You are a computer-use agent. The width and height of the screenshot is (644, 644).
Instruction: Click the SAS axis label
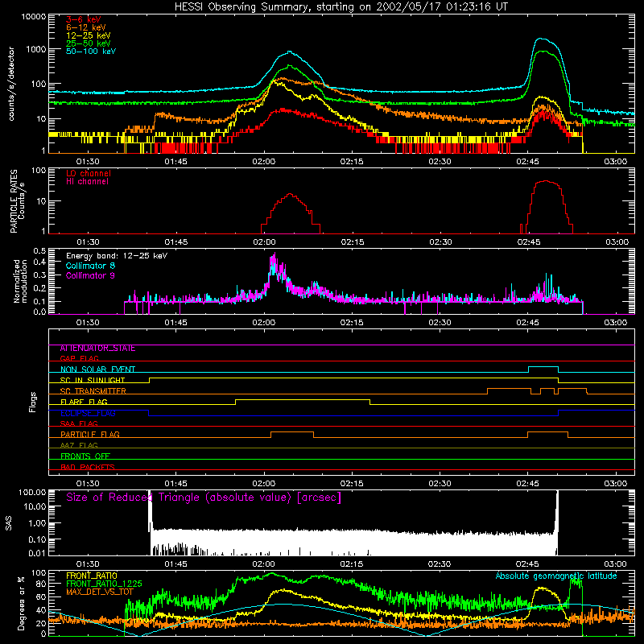coord(9,523)
